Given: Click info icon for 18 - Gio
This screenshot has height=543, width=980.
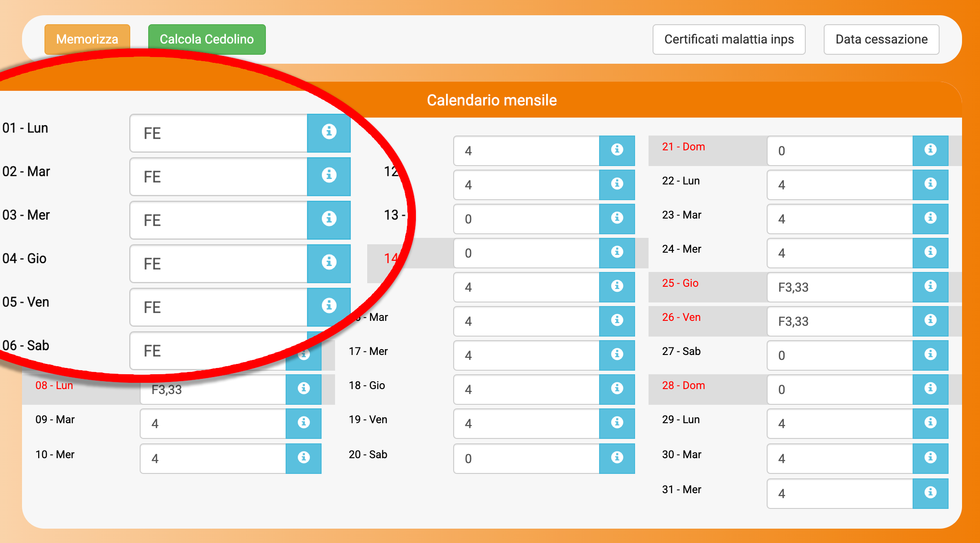Looking at the screenshot, I should click(617, 389).
